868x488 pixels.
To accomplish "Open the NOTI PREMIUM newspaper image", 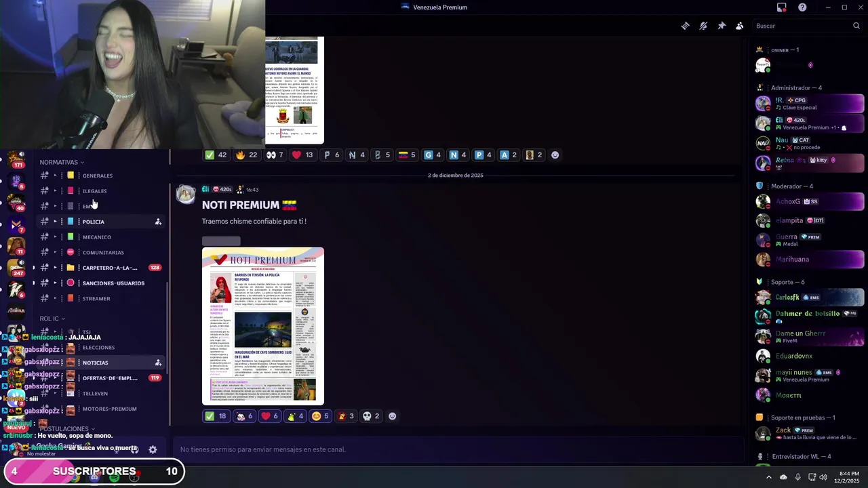I will [263, 326].
